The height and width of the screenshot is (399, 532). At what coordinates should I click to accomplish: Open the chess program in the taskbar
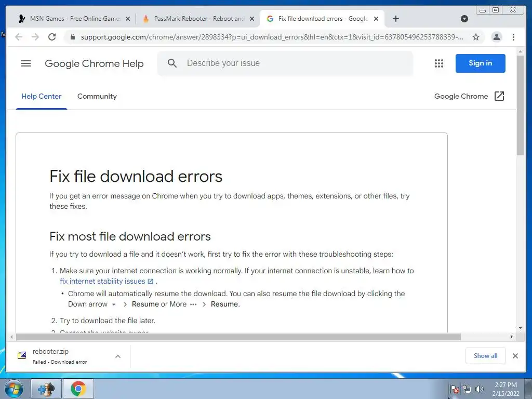coord(46,389)
